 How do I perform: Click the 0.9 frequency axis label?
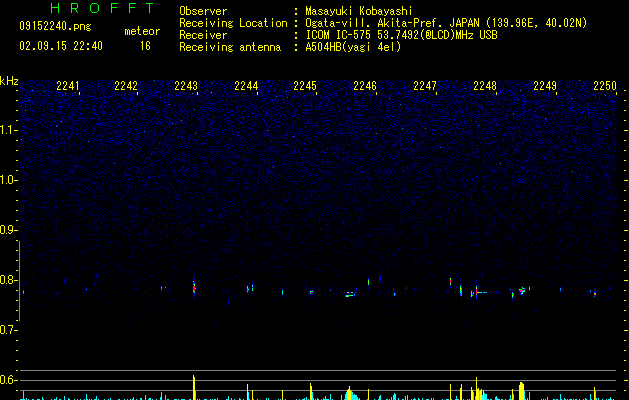coord(8,230)
